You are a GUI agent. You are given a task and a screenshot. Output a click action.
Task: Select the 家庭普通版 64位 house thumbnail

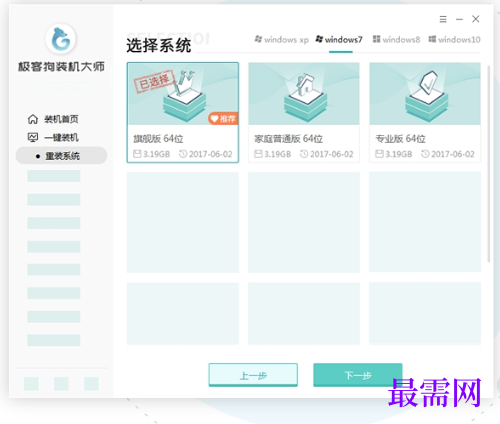[304, 94]
